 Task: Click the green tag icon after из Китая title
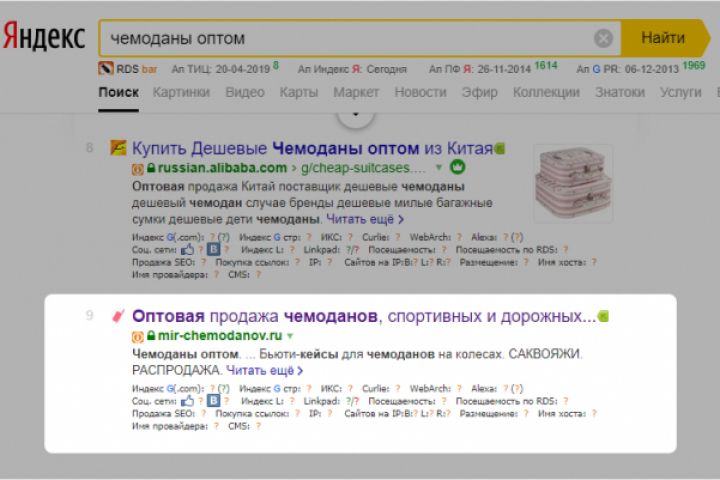point(500,148)
